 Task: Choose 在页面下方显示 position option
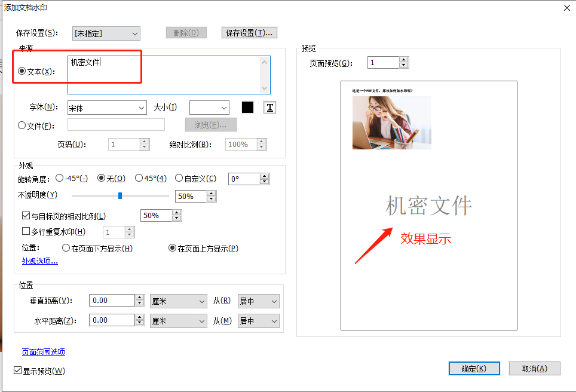click(x=66, y=249)
